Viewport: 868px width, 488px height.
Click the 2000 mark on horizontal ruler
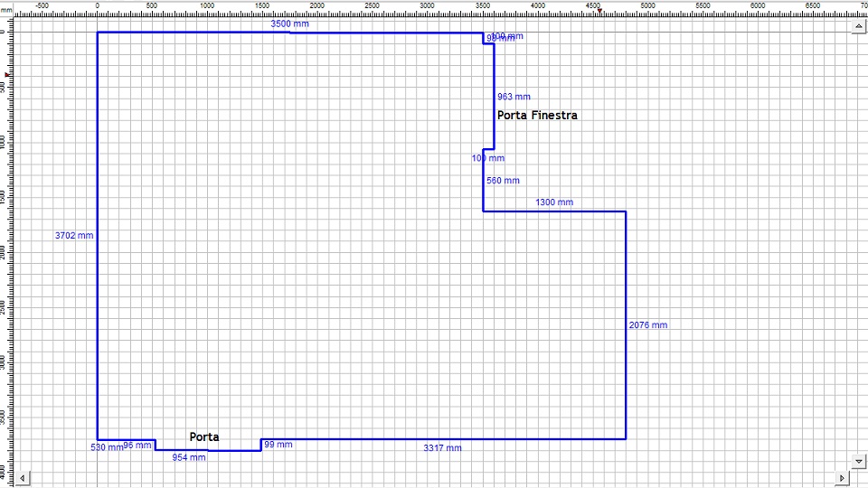pos(317,6)
